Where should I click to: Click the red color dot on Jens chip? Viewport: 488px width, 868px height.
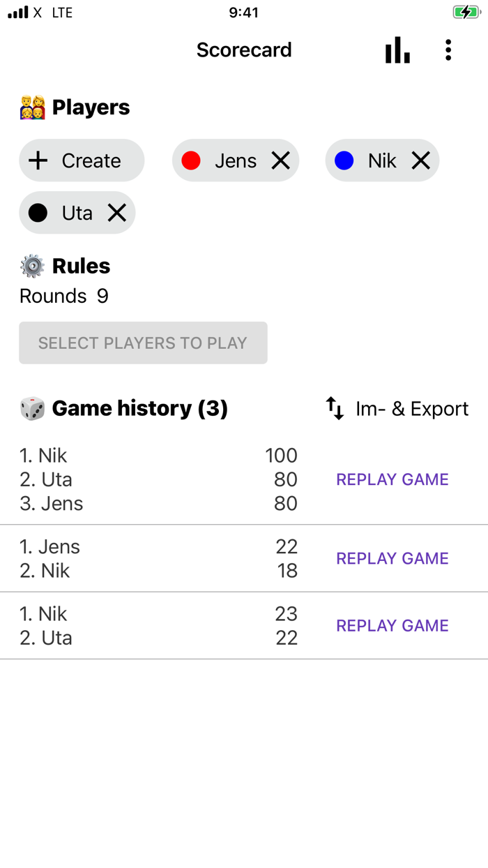click(191, 160)
